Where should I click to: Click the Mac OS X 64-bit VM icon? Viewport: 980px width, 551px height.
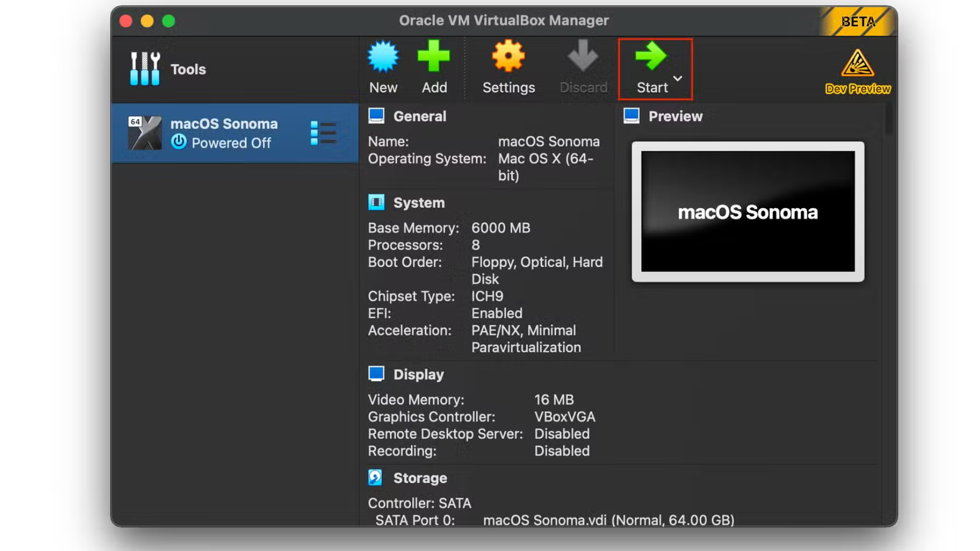coord(145,133)
